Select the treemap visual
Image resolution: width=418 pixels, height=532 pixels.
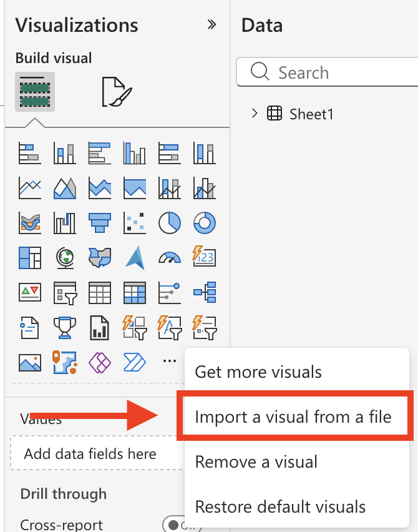pos(29,256)
